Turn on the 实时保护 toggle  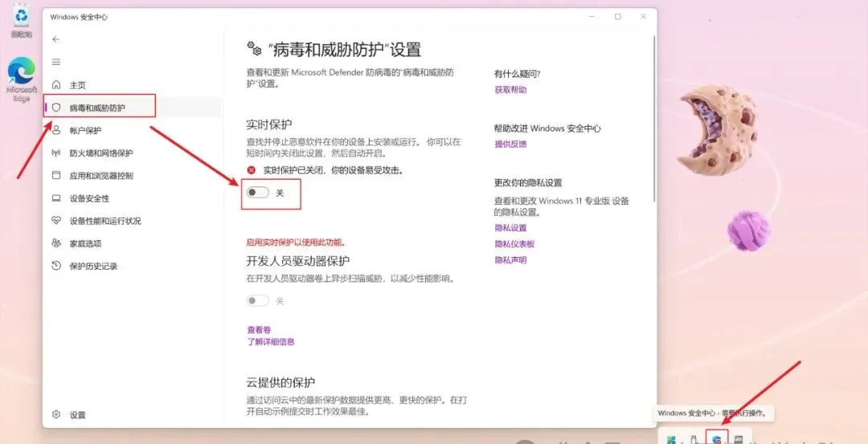point(258,193)
